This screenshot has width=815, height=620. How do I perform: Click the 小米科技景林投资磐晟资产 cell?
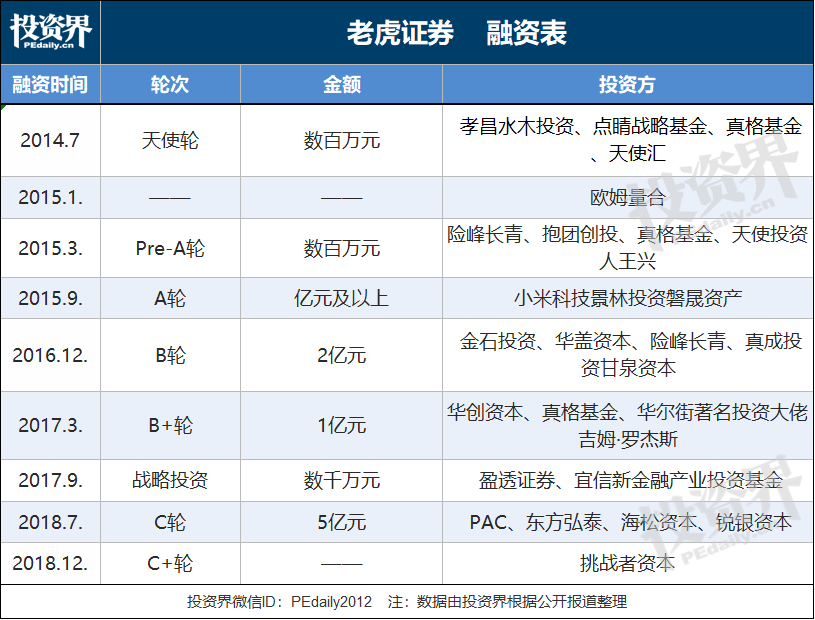coord(627,298)
